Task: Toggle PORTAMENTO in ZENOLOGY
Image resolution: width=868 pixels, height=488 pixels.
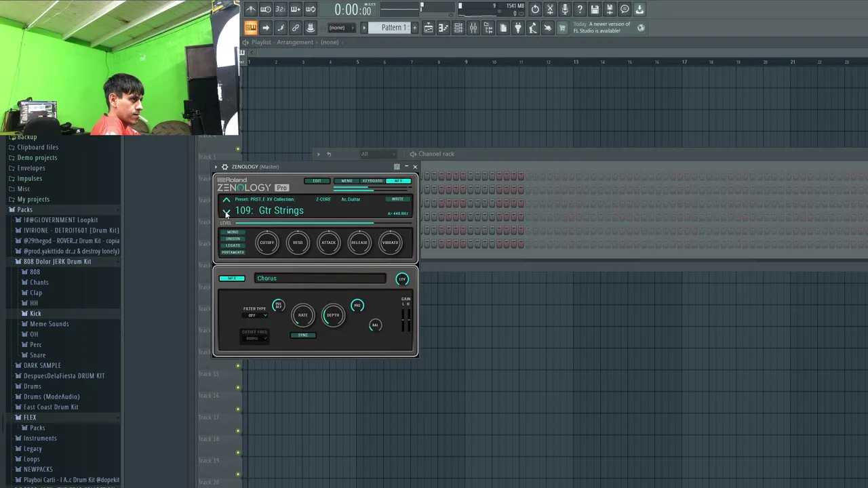Action: [233, 252]
